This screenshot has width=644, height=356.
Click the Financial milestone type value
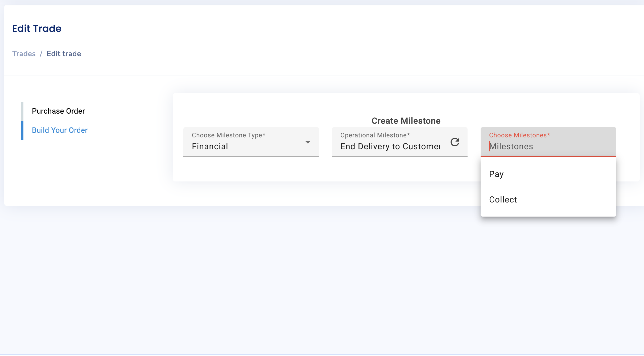pyautogui.click(x=210, y=146)
